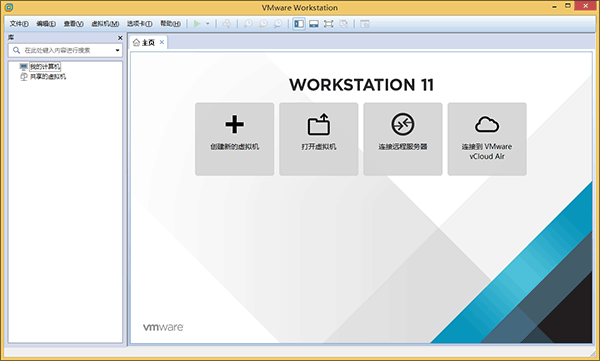The height and width of the screenshot is (361, 600).
Task: Open the 帮助(H) menu
Action: click(x=170, y=24)
